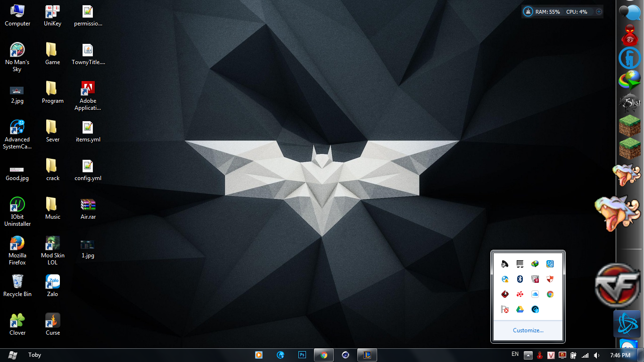Click Action Center flag tray icon
This screenshot has width=644, height=362.
pos(504,309)
